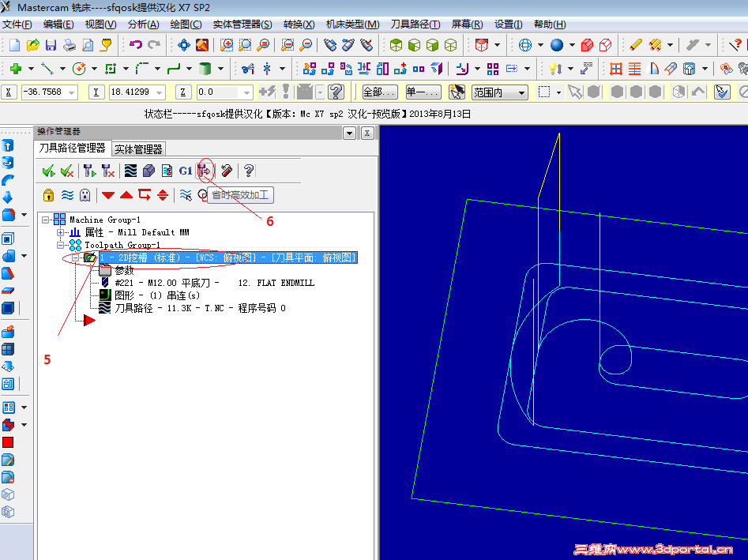
Task: Switch to the 刀具路径管理器 tab
Action: point(73,148)
